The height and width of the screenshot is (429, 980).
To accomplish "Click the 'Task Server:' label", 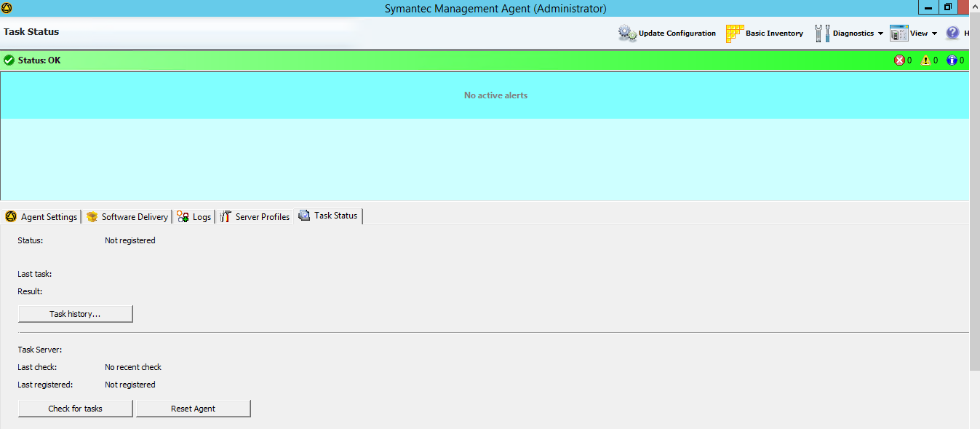I will 39,350.
